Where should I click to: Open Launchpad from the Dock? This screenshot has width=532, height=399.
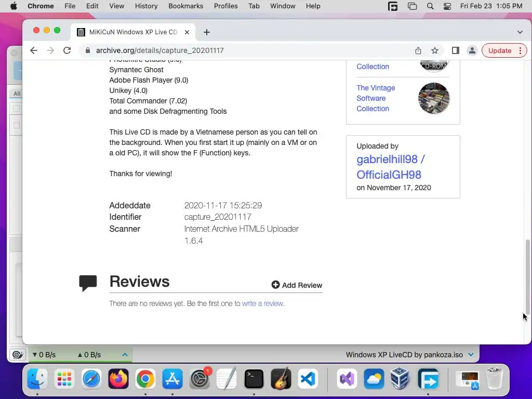click(x=64, y=379)
